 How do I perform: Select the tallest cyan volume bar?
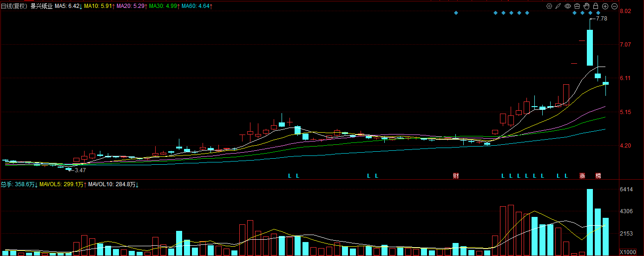coord(590,222)
